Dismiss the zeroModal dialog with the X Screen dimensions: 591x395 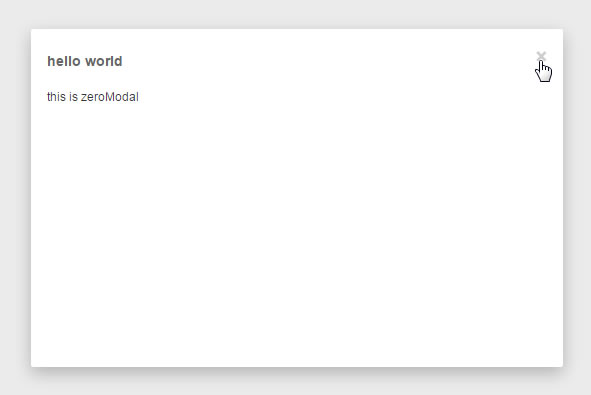coord(541,56)
